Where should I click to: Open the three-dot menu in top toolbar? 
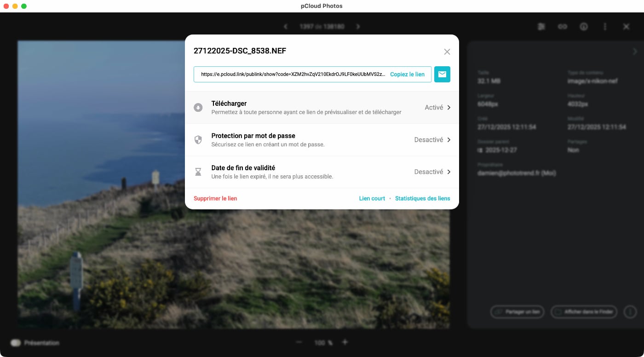(605, 27)
